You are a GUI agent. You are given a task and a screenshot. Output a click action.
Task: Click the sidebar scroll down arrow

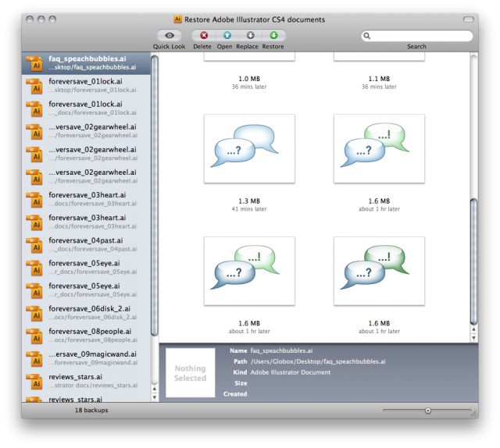coord(155,397)
